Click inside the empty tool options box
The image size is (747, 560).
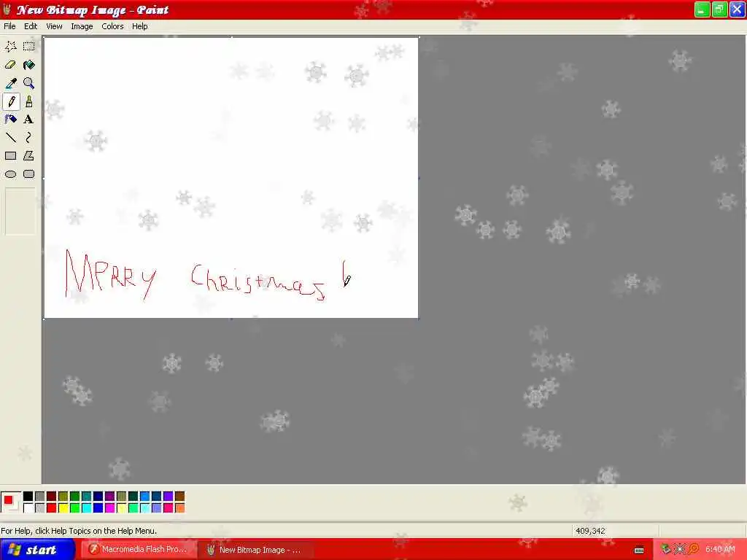click(x=20, y=211)
